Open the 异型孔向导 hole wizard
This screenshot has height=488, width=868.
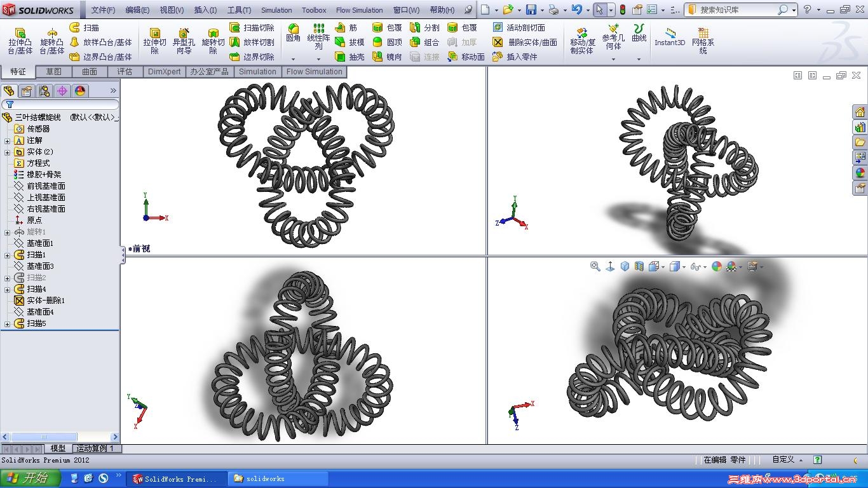(x=184, y=41)
